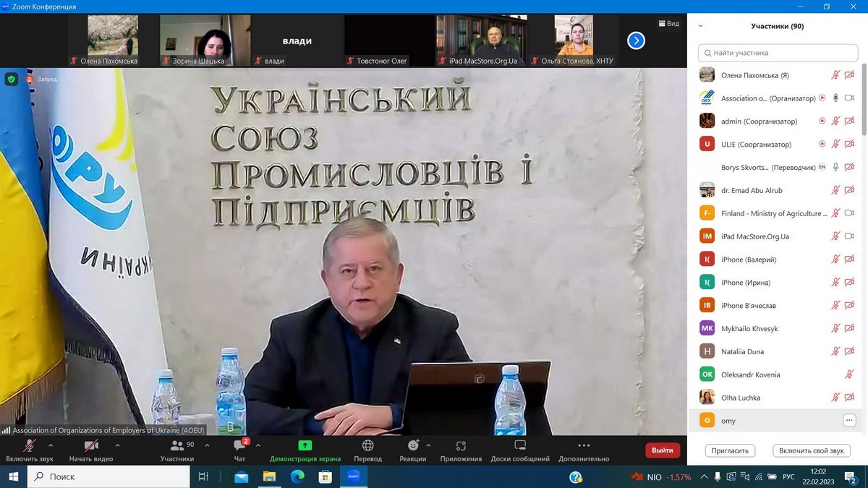Open Доски сообщений whiteboard icon
The width and height of the screenshot is (868, 488).
(x=519, y=446)
